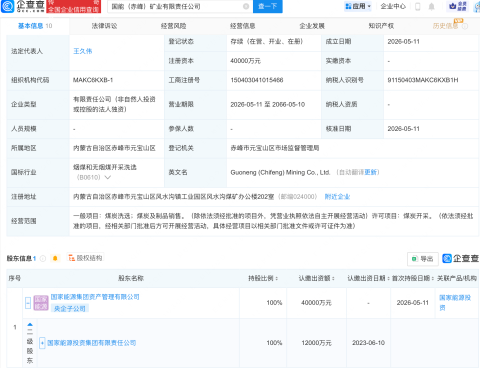480x368 pixels.
Task: Click the 导出 export button
Action: click(423, 259)
